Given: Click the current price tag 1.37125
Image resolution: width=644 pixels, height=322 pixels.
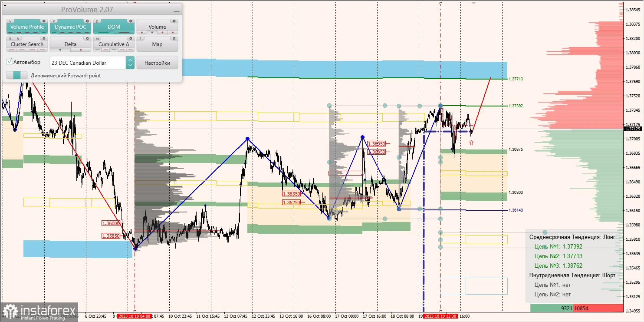Looking at the screenshot, I should [633, 129].
